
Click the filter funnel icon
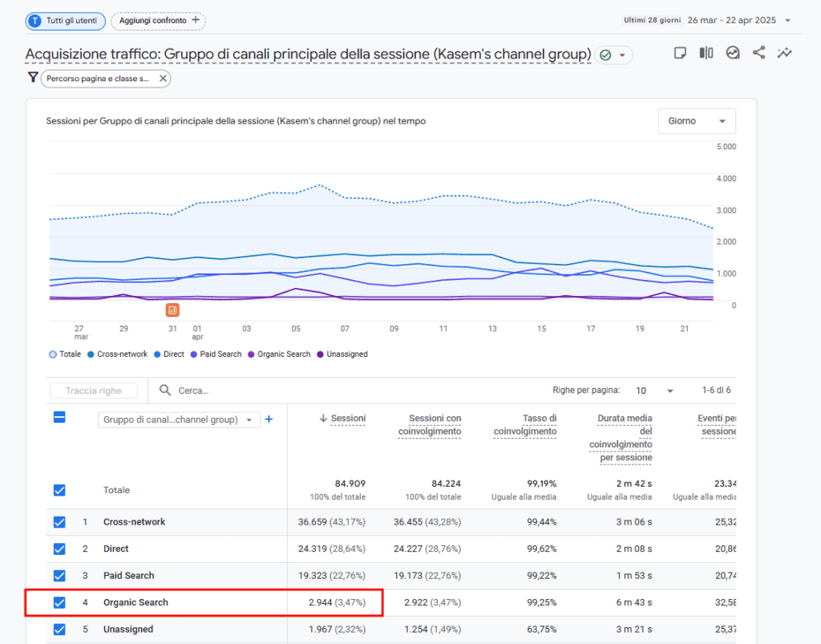32,78
